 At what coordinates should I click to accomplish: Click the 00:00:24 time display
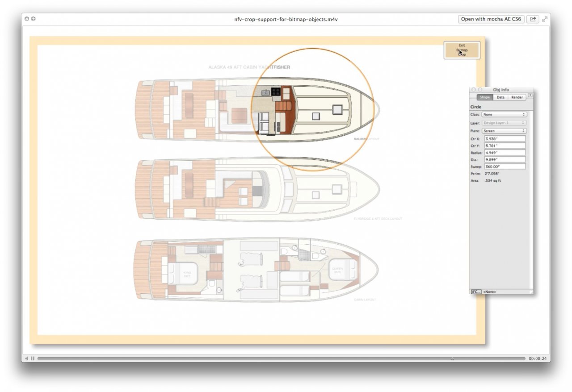(x=538, y=359)
